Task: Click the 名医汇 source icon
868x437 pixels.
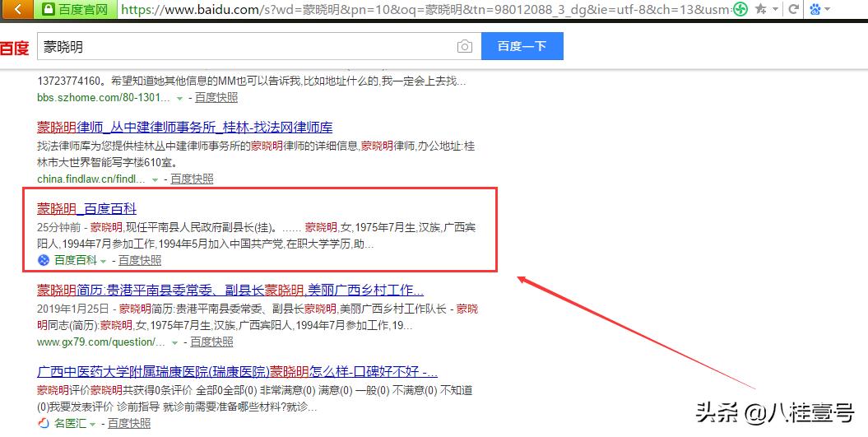Action: click(x=44, y=424)
